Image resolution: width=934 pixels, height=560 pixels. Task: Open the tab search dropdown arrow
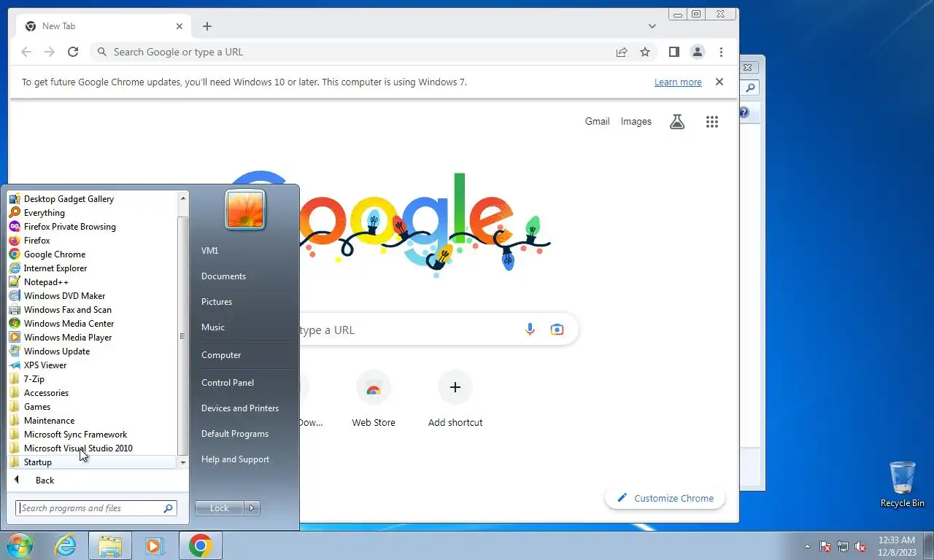(x=652, y=26)
